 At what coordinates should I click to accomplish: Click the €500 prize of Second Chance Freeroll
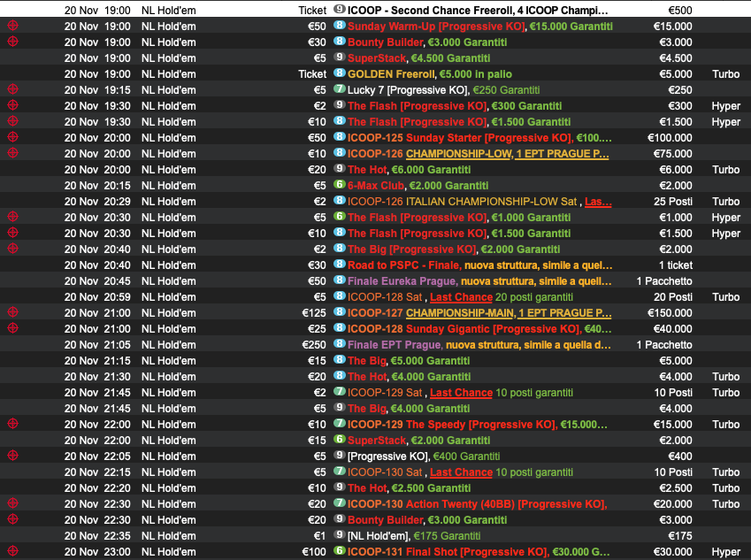pos(680,11)
